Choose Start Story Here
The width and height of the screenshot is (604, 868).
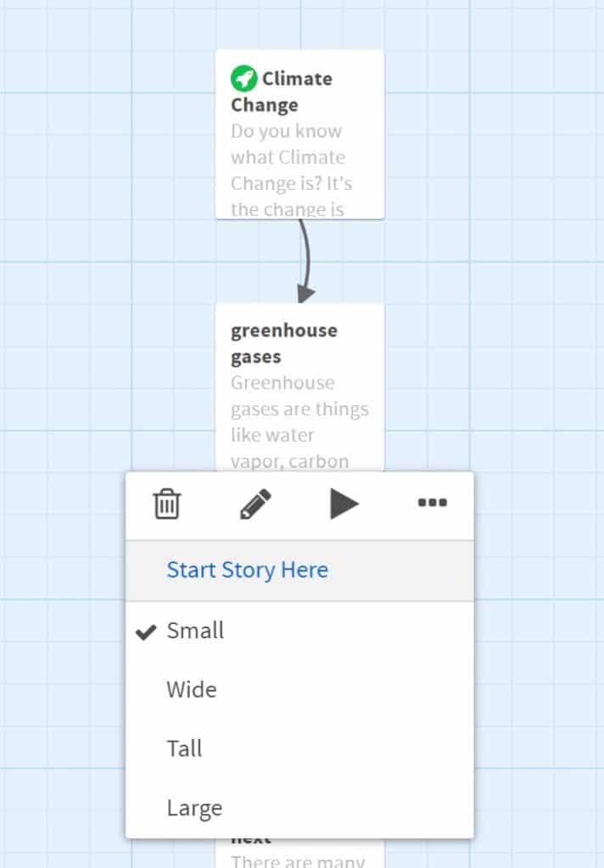[299, 570]
